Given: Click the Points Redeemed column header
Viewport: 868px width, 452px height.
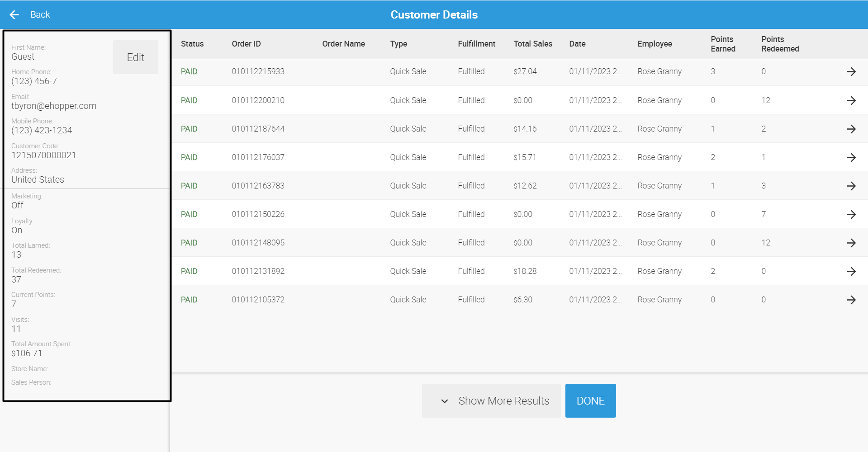Looking at the screenshot, I should click(x=780, y=44).
